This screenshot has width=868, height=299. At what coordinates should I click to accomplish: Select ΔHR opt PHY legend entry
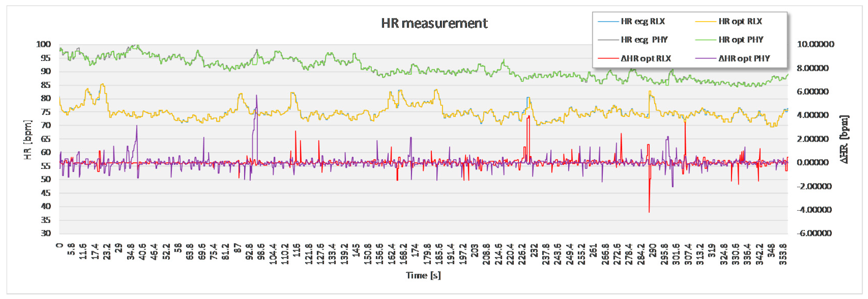(x=744, y=58)
